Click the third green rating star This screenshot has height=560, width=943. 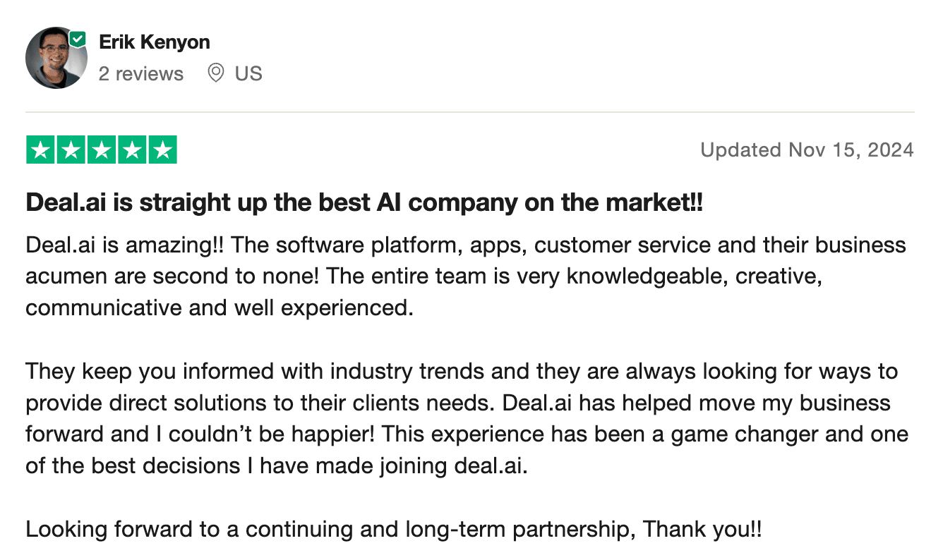[x=102, y=150]
